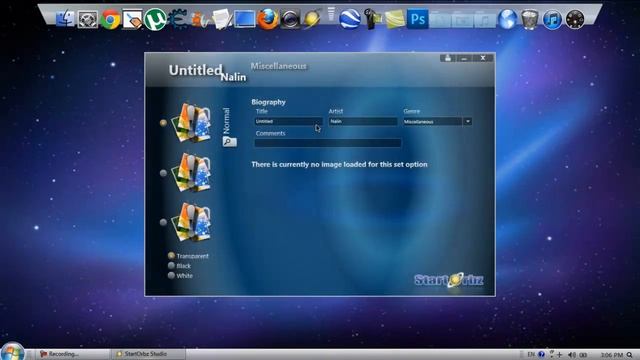Open the help icon in system tray
This screenshot has width=640, height=360.
pos(541,354)
